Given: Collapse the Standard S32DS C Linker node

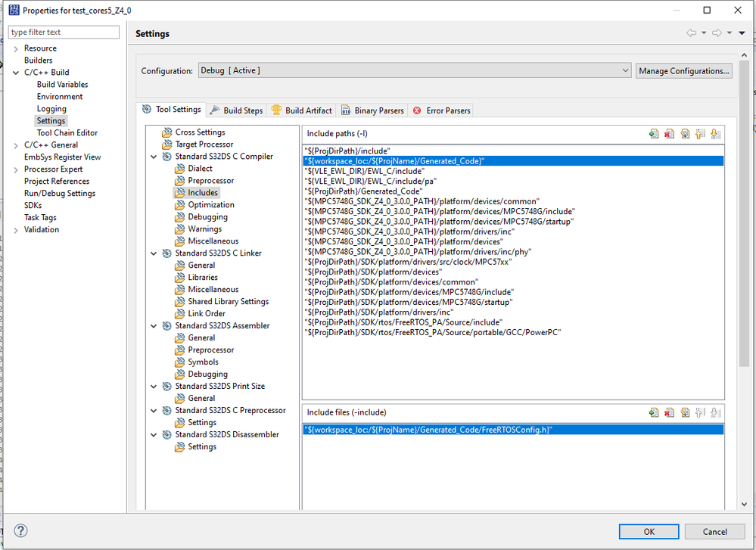Looking at the screenshot, I should click(154, 253).
